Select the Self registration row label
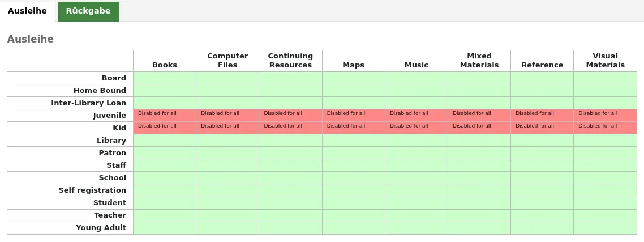 [x=92, y=190]
